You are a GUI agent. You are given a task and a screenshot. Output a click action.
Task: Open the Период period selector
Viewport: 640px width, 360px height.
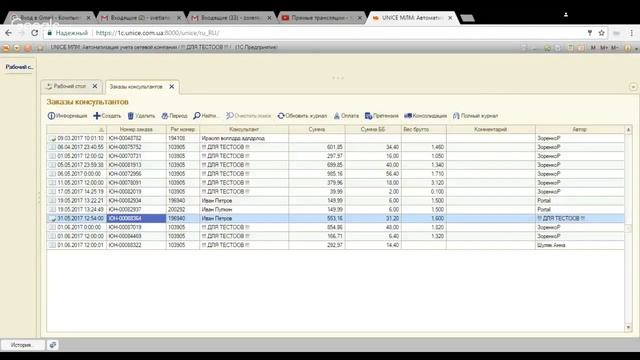tap(174, 116)
